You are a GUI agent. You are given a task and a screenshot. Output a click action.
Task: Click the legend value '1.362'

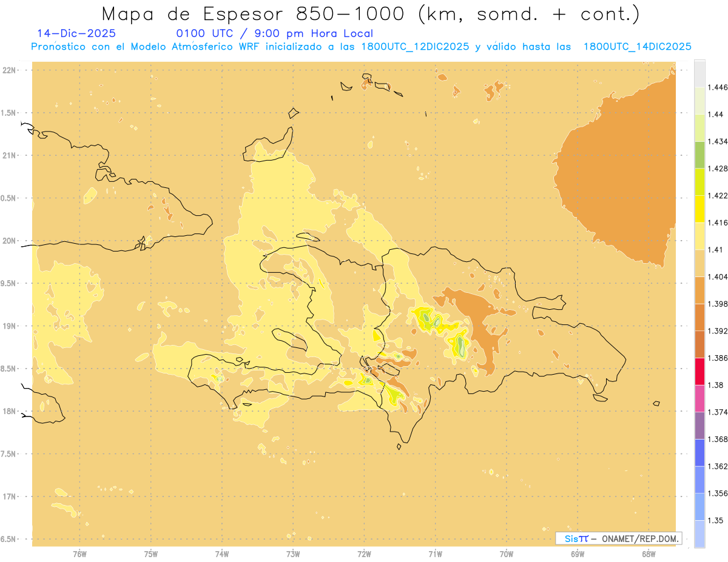click(718, 466)
